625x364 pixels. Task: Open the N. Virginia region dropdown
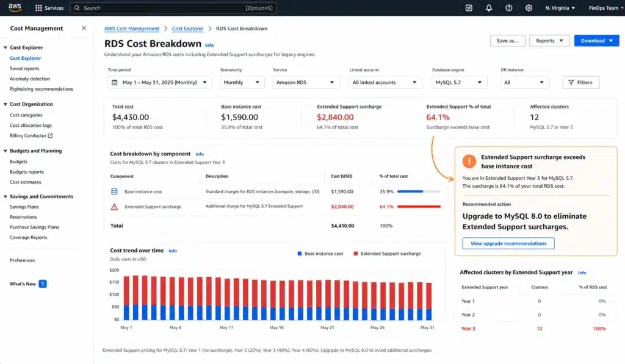tap(560, 8)
